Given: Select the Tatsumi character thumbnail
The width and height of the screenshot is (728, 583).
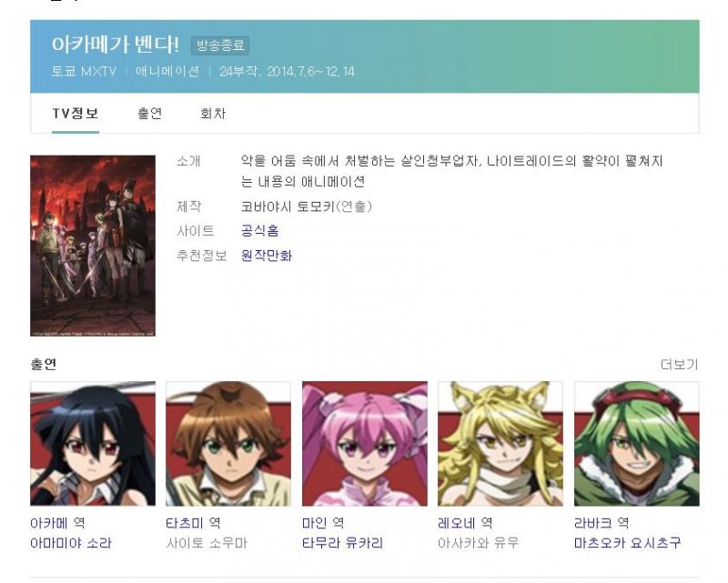Looking at the screenshot, I should [x=228, y=444].
